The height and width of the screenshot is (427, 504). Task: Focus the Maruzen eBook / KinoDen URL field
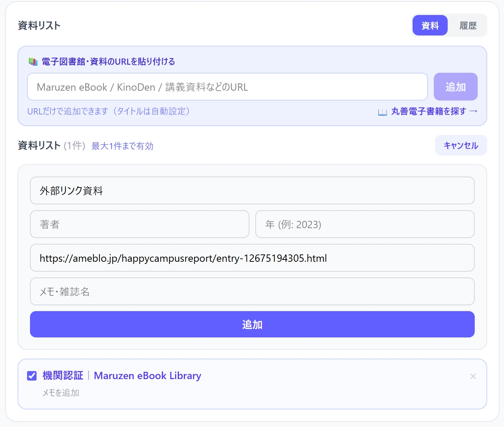[227, 87]
